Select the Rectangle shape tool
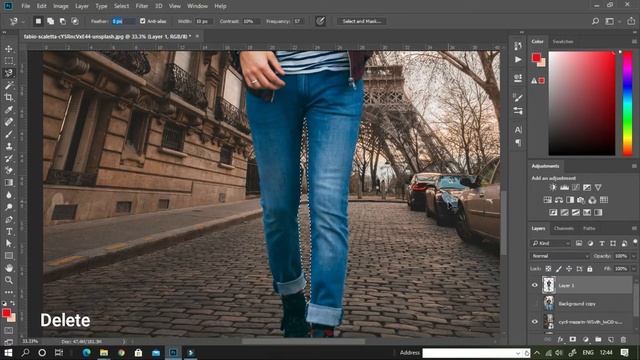Image resolution: width=640 pixels, height=360 pixels. tap(9, 256)
